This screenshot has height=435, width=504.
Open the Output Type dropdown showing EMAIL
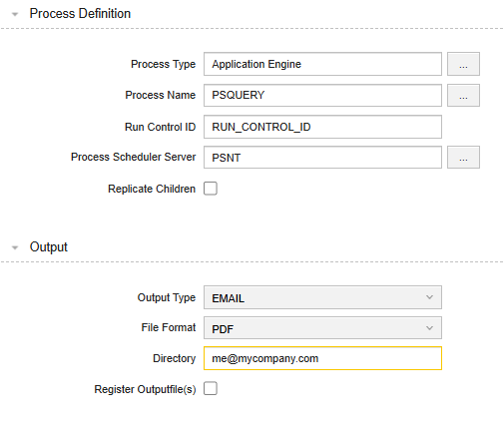click(x=322, y=297)
